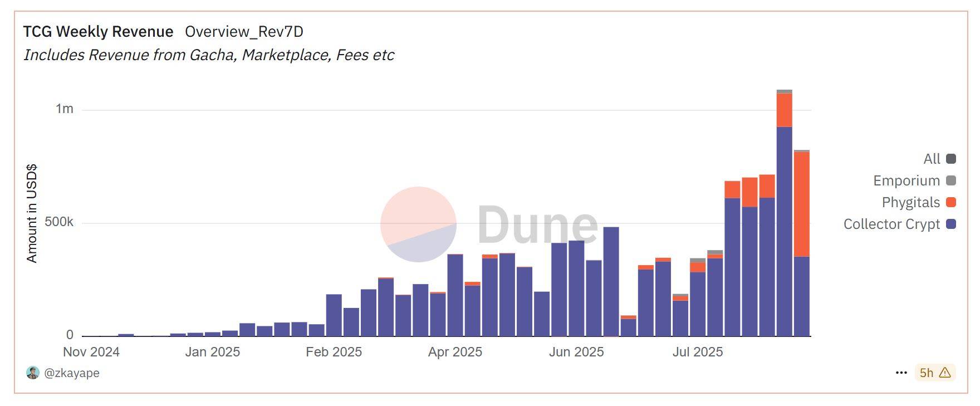This screenshot has width=980, height=406.
Task: Click the Amount in USD$ axis title
Action: point(32,213)
